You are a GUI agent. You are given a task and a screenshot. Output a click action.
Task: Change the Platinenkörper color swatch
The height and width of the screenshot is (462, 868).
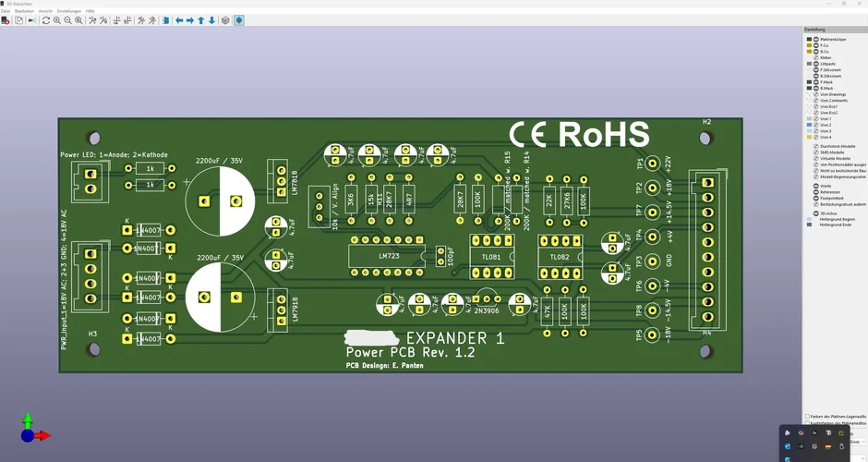click(809, 40)
